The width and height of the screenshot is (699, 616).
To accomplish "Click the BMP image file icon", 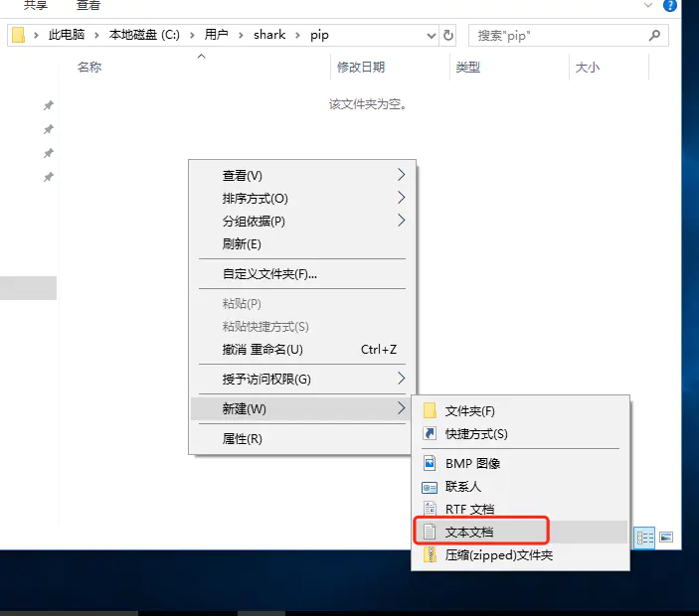I will click(x=430, y=463).
